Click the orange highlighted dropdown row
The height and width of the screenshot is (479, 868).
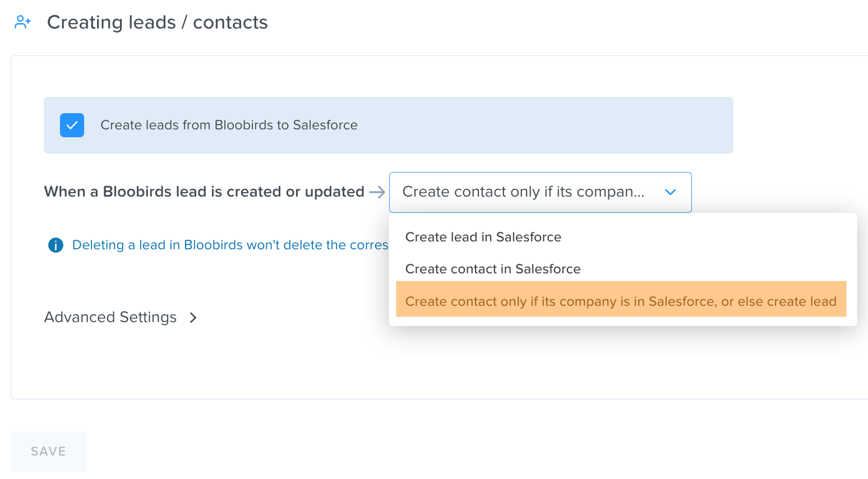tap(621, 299)
